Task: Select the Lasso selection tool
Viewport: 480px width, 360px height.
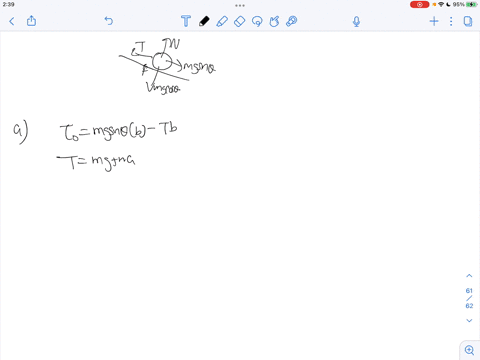Action: coord(257,21)
